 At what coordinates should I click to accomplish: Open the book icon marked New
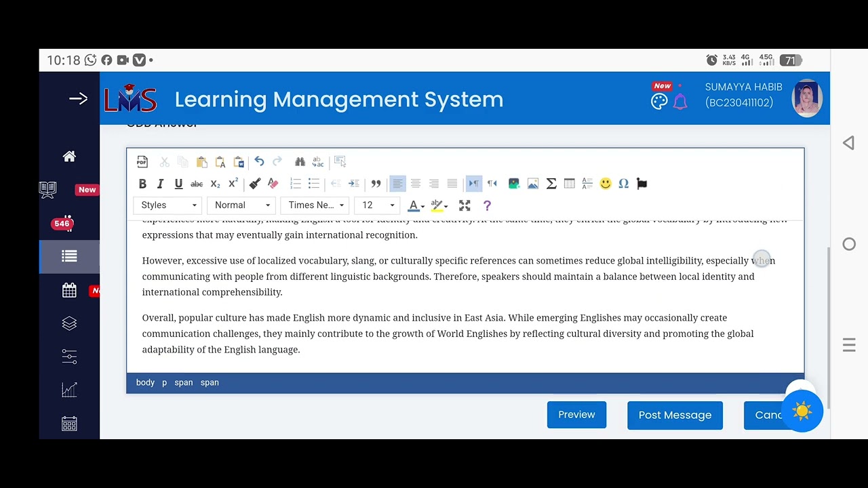(x=48, y=190)
